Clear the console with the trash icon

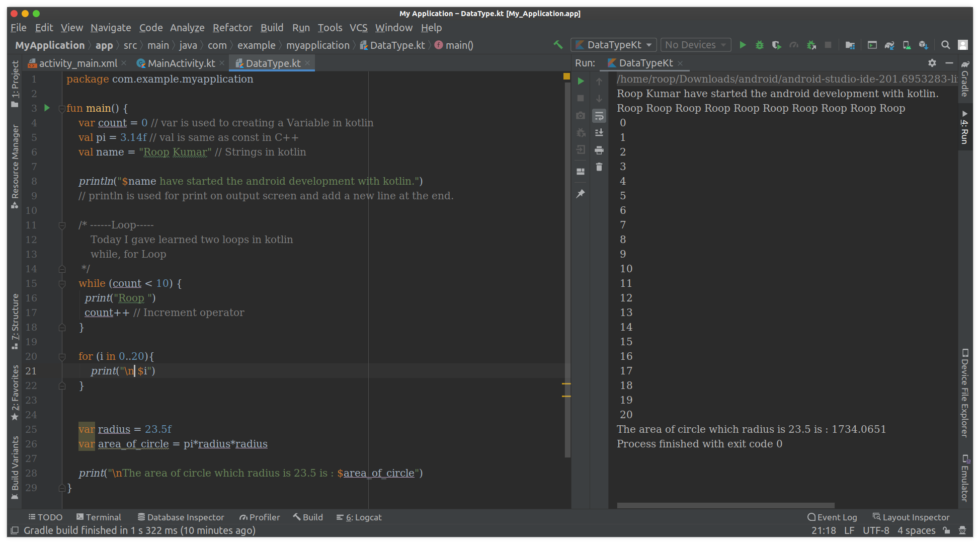pos(599,167)
